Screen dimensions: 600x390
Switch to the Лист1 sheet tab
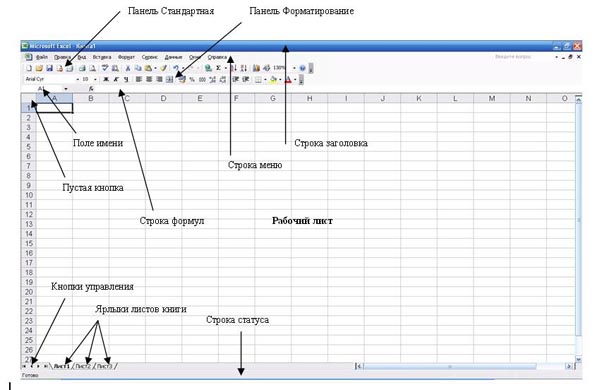(x=62, y=366)
